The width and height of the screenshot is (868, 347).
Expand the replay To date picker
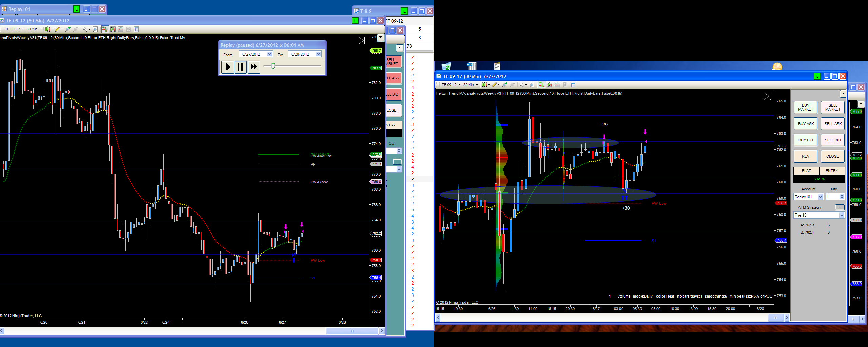318,54
